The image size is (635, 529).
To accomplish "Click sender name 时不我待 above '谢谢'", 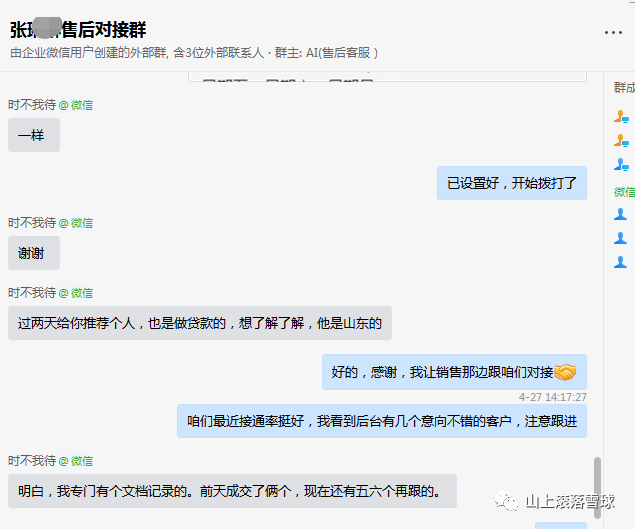I will 32,223.
